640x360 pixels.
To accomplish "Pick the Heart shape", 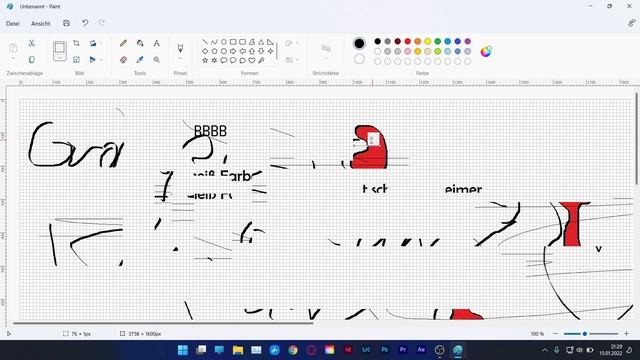I will [252, 60].
